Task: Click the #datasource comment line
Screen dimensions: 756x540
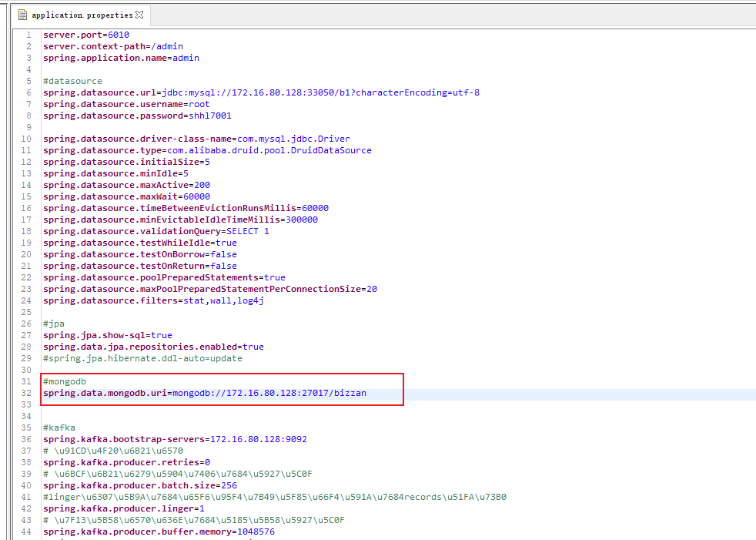Action: [x=72, y=81]
